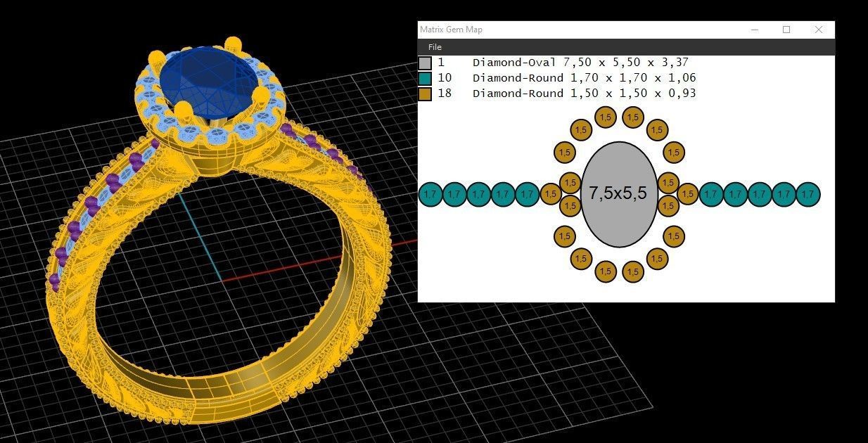Select gold 1,5 gem touching left teal row
This screenshot has width=868, height=443.
click(x=550, y=194)
